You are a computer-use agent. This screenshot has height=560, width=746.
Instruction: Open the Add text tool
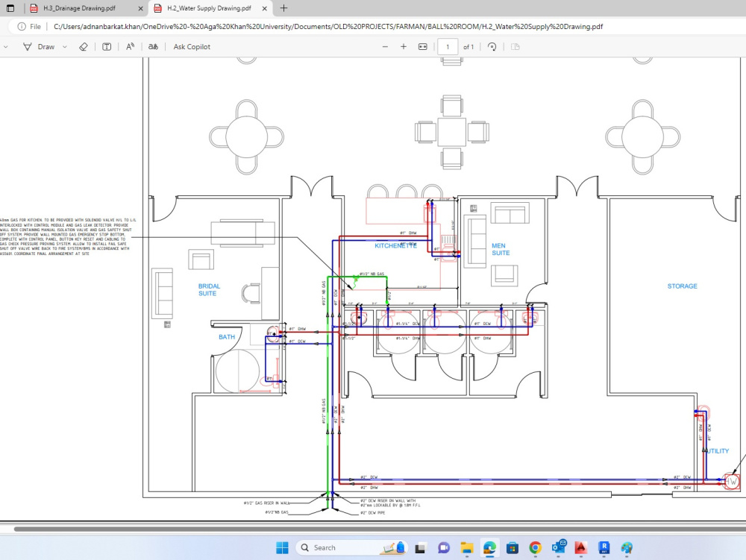pyautogui.click(x=106, y=46)
